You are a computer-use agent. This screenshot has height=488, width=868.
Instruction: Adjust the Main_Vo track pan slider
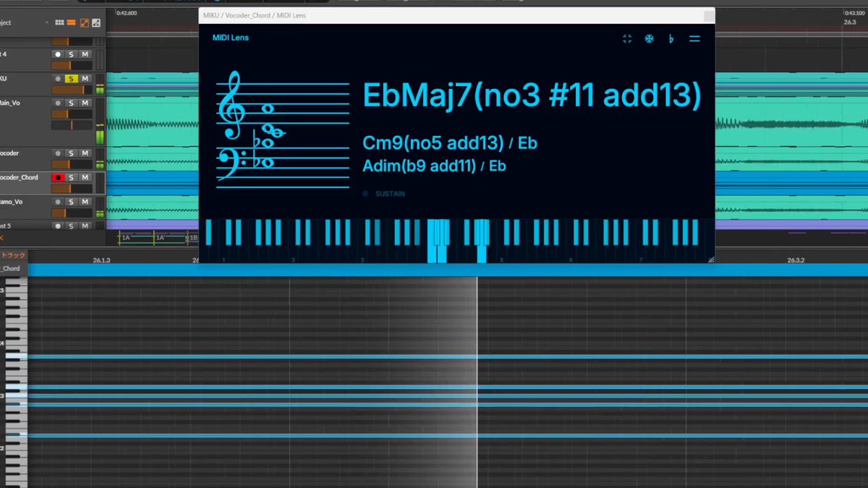[72, 126]
